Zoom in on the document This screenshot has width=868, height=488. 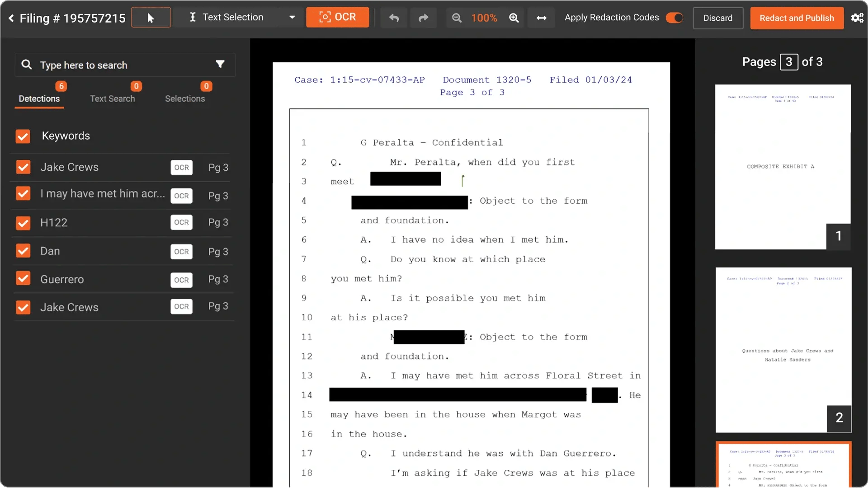pyautogui.click(x=514, y=18)
